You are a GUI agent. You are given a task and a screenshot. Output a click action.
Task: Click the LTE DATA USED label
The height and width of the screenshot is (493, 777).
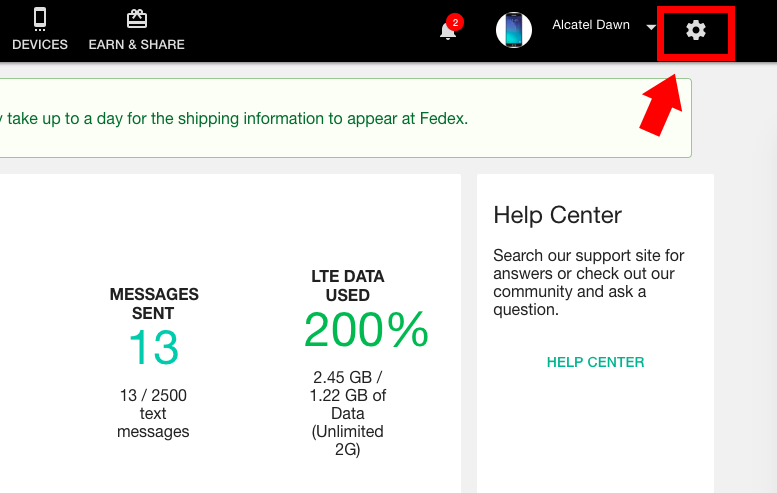[x=348, y=285]
